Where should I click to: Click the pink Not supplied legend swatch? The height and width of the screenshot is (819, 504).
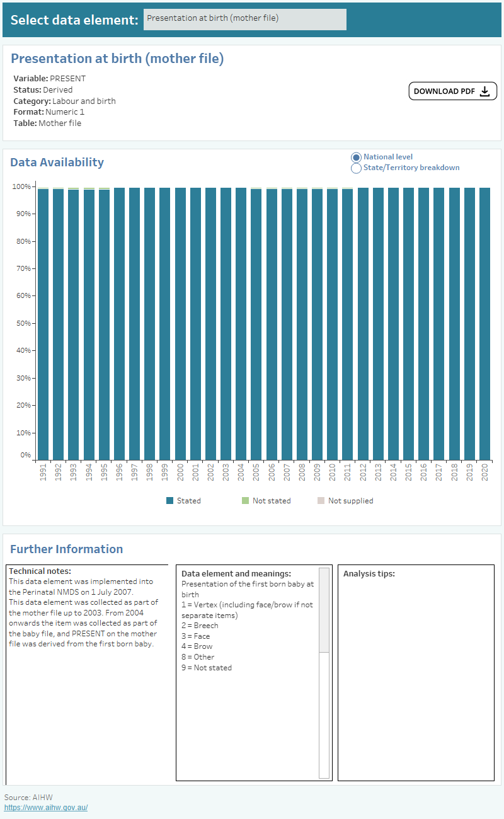click(322, 500)
